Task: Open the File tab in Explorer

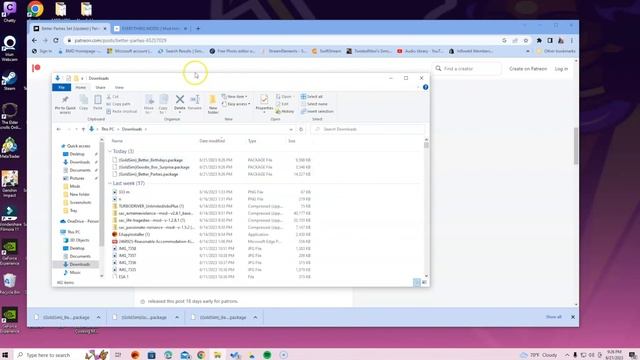Action: tap(62, 87)
